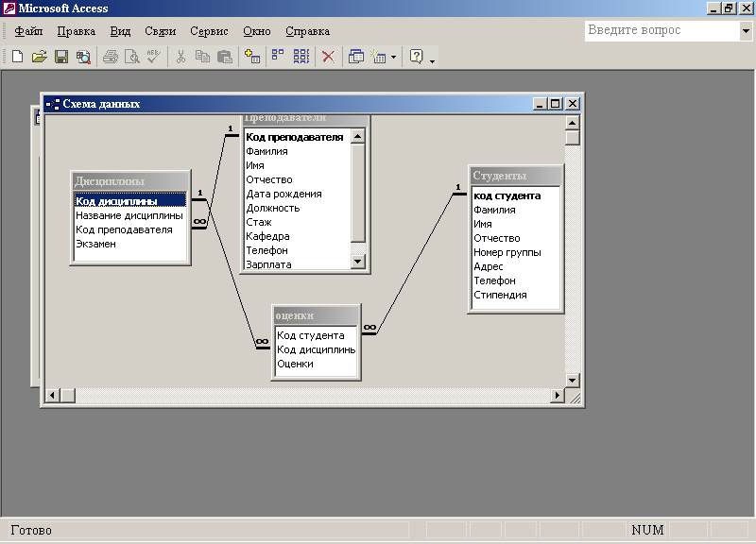Click the schema horizontal scrollbar thumb
This screenshot has width=756, height=544.
click(x=67, y=396)
